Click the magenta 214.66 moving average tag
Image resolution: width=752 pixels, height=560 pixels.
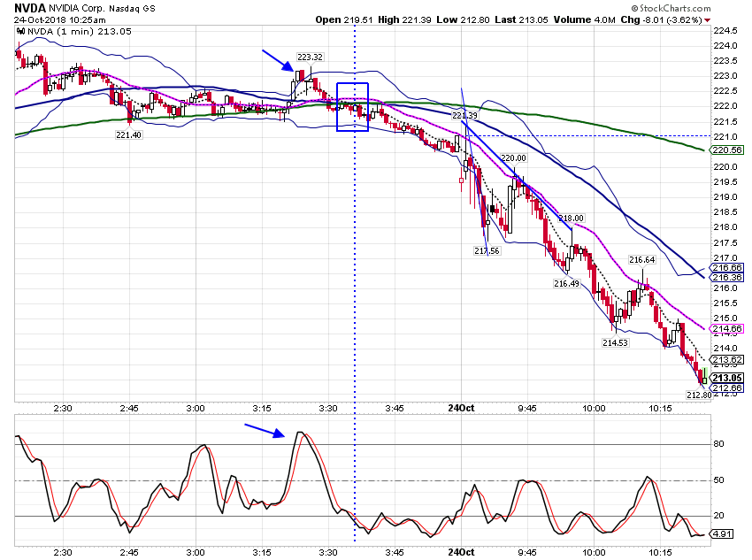coord(727,329)
